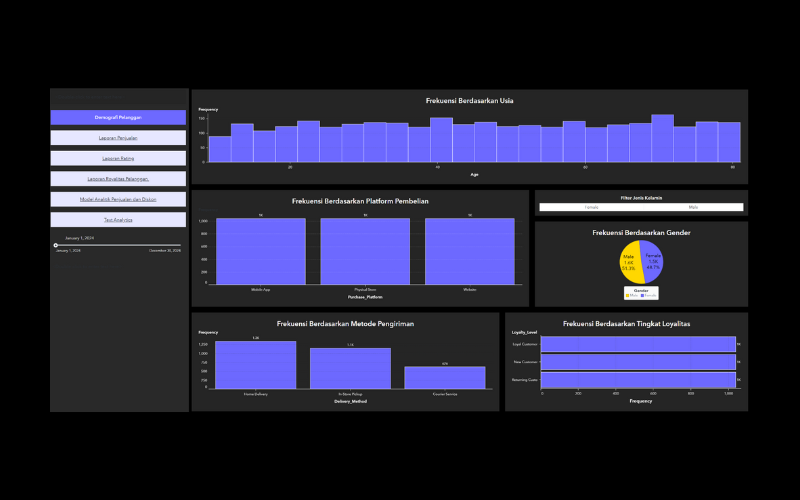Open Model Analitik Penjualan dan Diskon
This screenshot has height=500, width=800.
[x=118, y=199]
